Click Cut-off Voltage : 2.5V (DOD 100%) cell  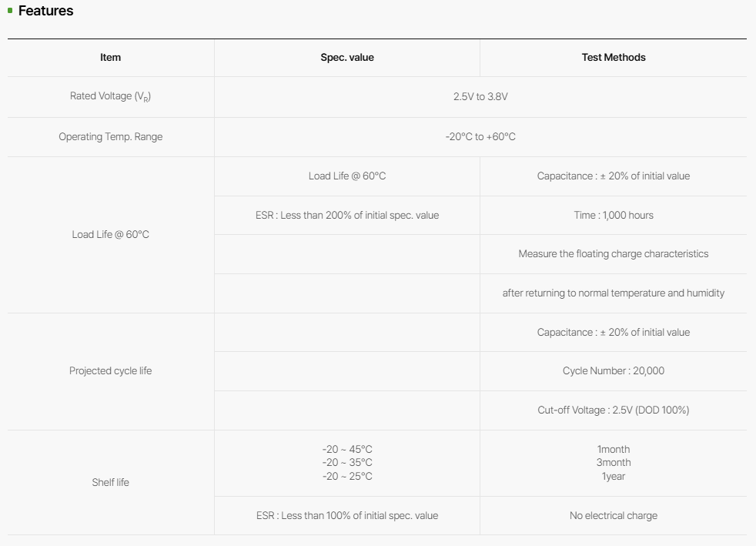pyautogui.click(x=614, y=410)
